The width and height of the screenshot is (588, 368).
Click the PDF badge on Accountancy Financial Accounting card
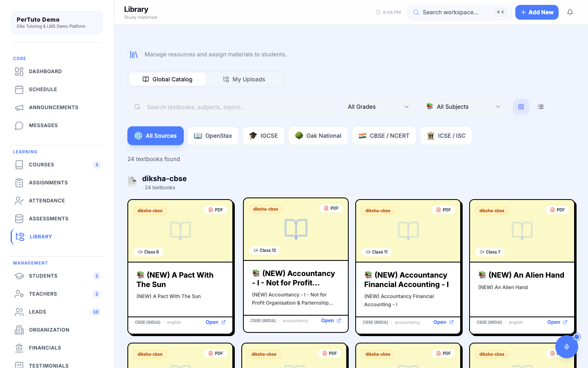[x=443, y=210]
